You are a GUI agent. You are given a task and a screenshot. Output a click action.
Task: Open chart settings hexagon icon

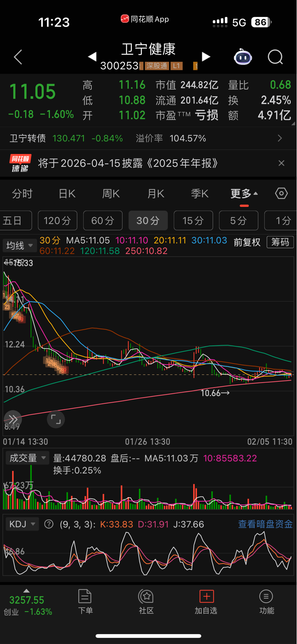tap(282, 193)
